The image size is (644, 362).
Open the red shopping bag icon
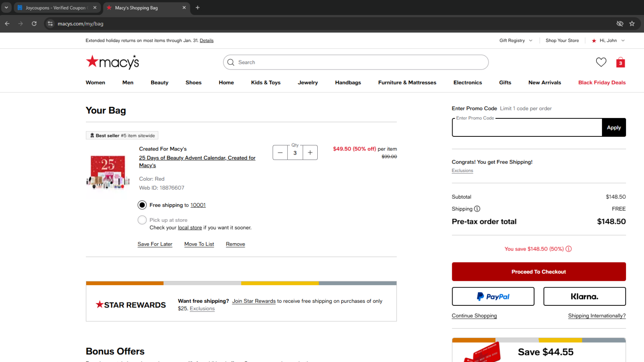coord(620,63)
